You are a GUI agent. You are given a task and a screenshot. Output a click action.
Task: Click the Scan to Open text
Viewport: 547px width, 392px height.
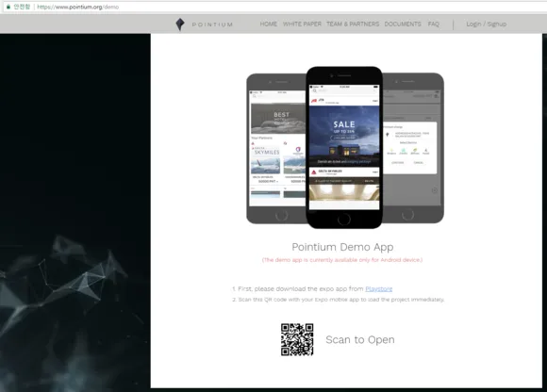click(360, 340)
